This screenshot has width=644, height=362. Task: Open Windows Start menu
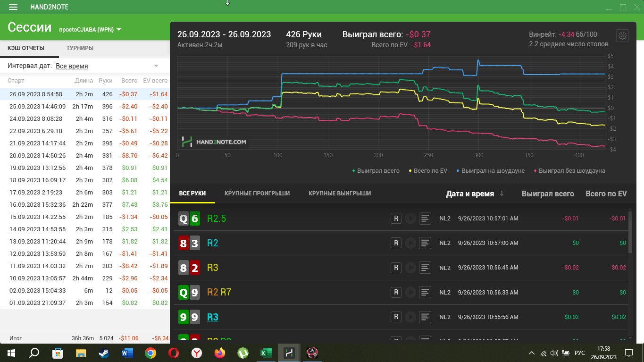coord(10,353)
